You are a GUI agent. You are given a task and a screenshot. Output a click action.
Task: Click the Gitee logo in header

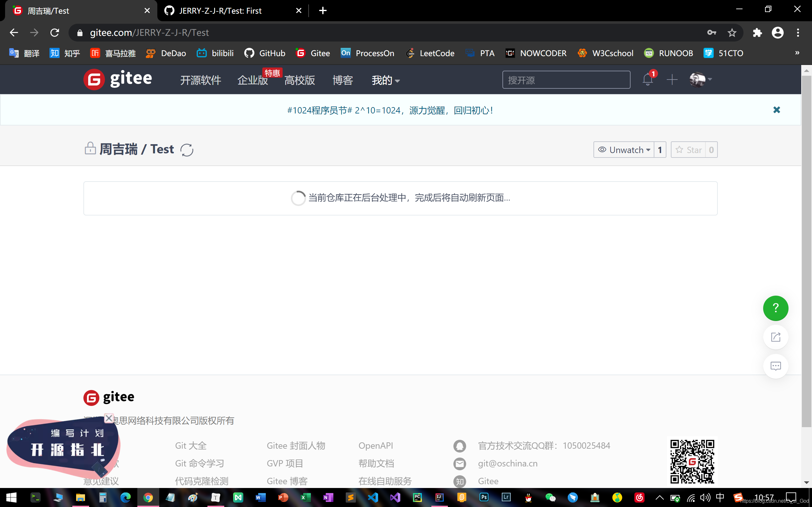(x=118, y=80)
